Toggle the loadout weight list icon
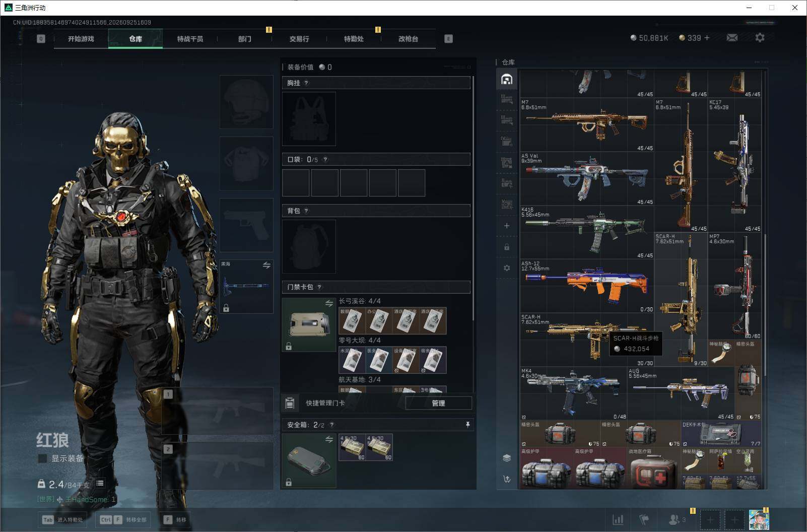807x532 pixels. pos(100,483)
